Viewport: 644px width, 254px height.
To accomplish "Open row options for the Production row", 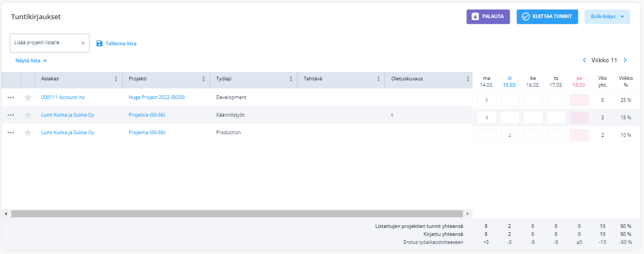I will coord(11,133).
